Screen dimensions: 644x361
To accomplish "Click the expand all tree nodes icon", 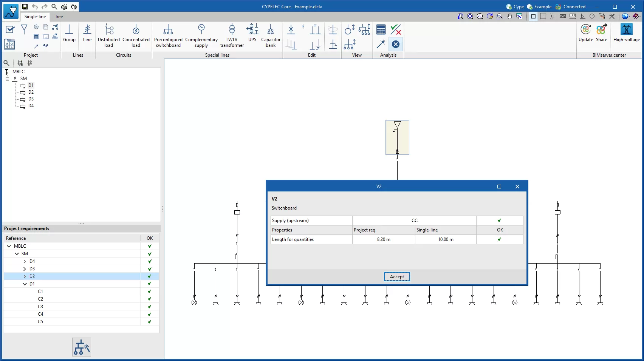I will click(x=20, y=63).
